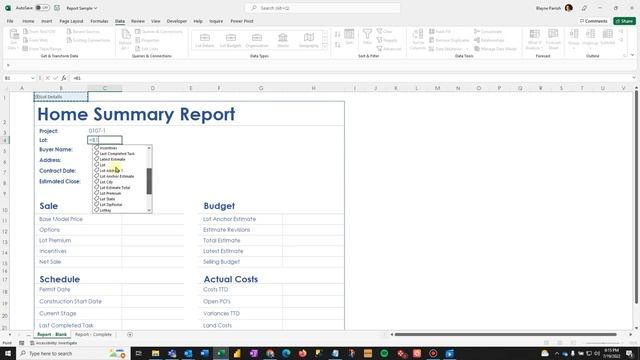Click the Flash Fill icon
The width and height of the screenshot is (640, 360).
(x=432, y=31)
